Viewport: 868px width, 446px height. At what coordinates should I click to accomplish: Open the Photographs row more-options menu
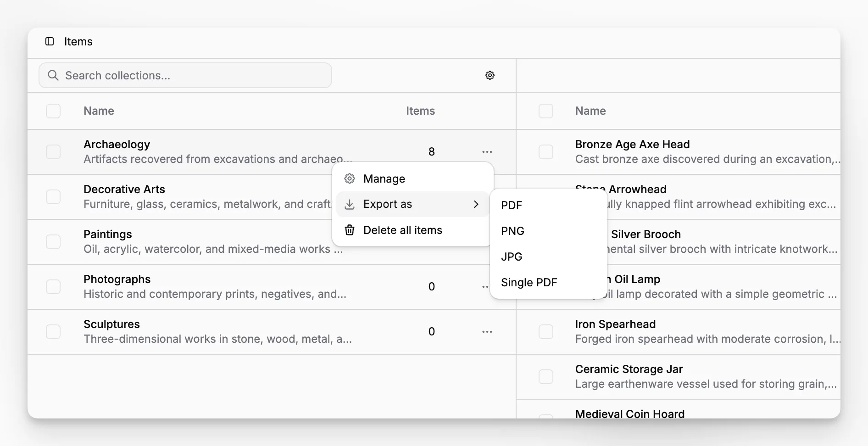[x=485, y=286]
